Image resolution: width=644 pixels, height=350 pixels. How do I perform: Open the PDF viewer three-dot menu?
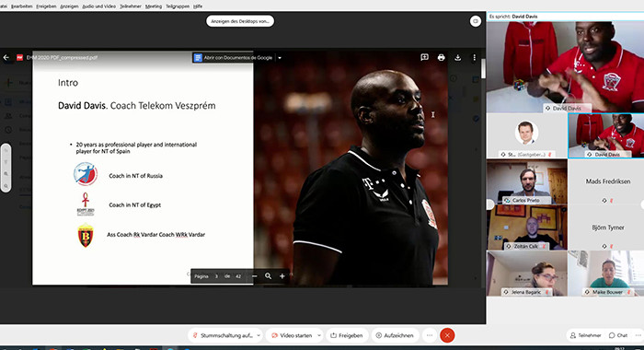pyautogui.click(x=474, y=58)
